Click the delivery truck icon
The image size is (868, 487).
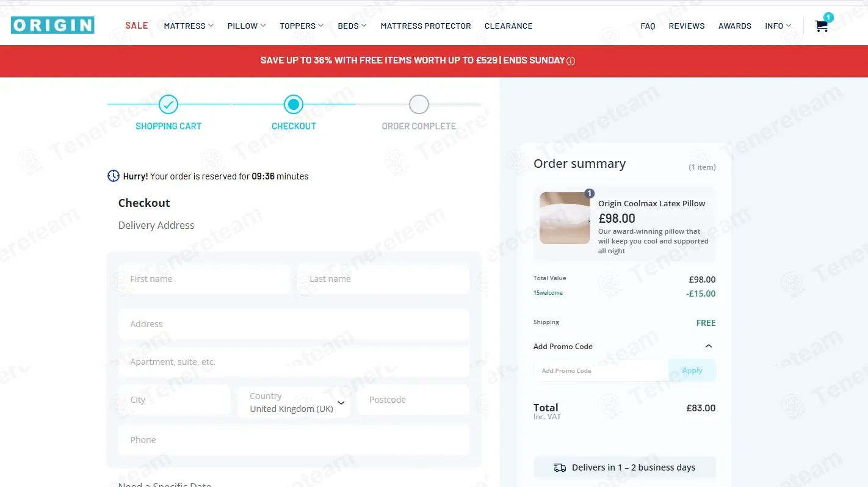[560, 467]
